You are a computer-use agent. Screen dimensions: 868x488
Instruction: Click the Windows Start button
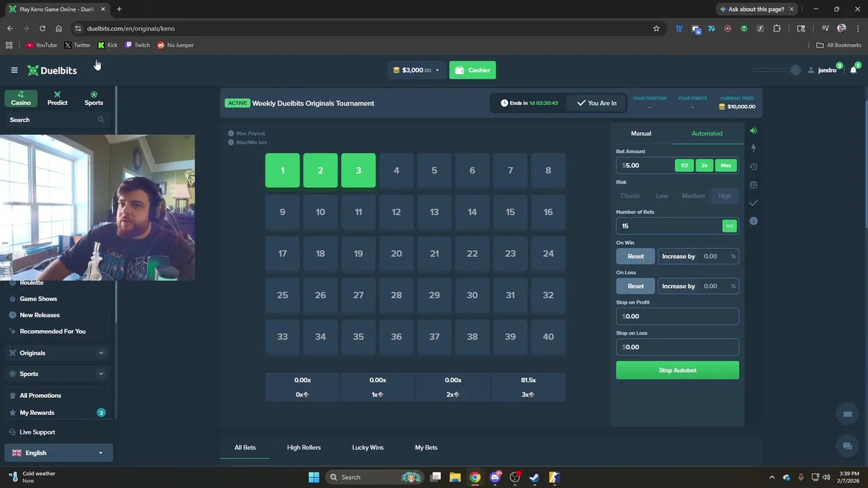[x=314, y=477]
